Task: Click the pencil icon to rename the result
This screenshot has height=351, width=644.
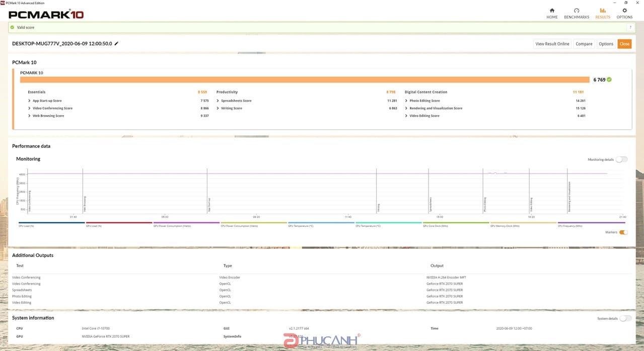Action: [116, 44]
